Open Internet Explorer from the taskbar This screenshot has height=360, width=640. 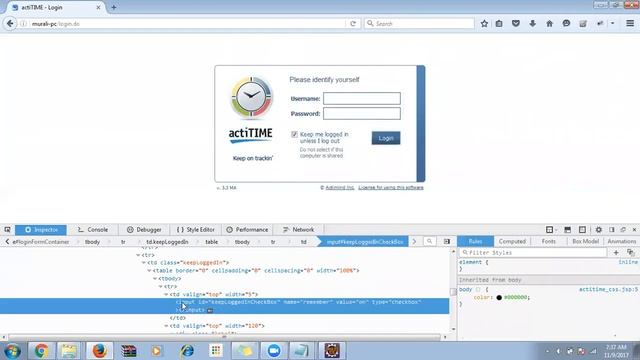tap(187, 351)
